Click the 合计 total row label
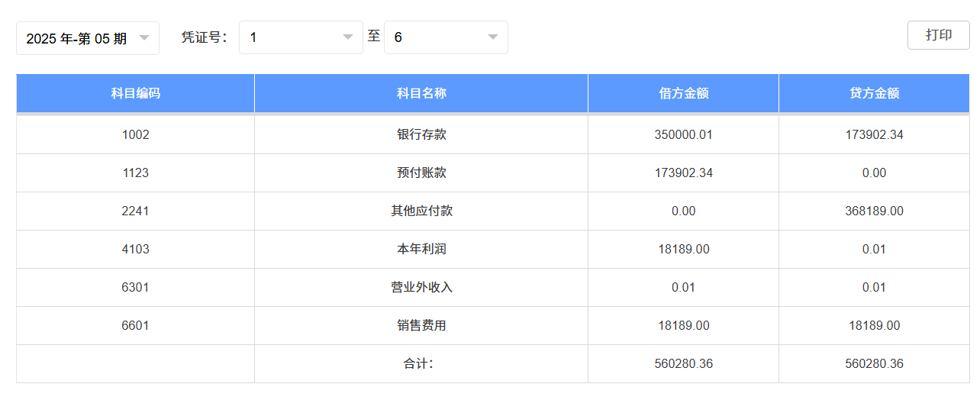Image resolution: width=980 pixels, height=400 pixels. 419,363
